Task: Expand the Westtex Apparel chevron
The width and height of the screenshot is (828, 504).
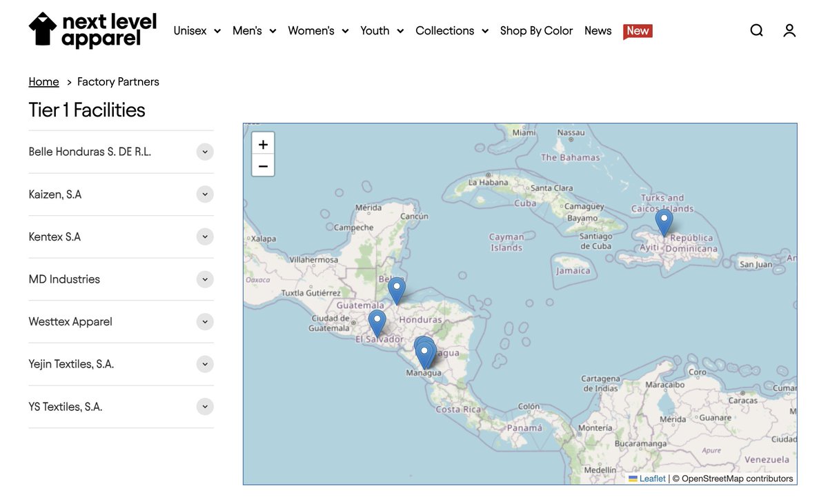Action: pos(205,321)
